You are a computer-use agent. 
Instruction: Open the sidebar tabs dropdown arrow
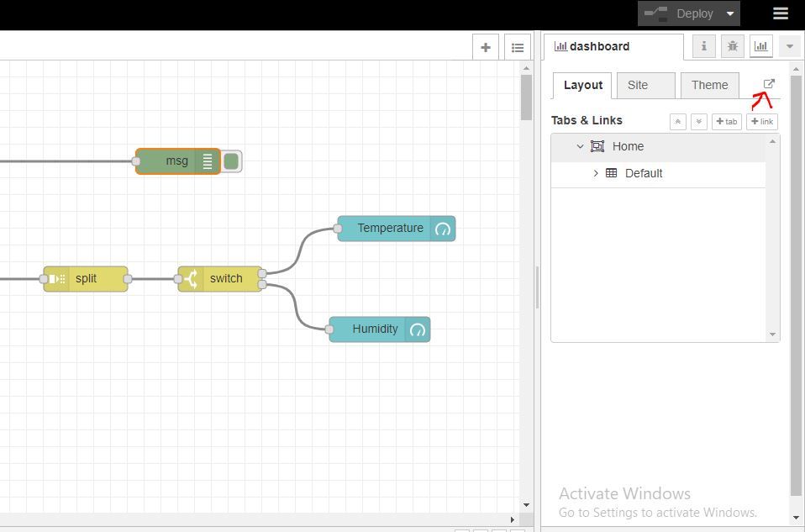[x=790, y=47]
